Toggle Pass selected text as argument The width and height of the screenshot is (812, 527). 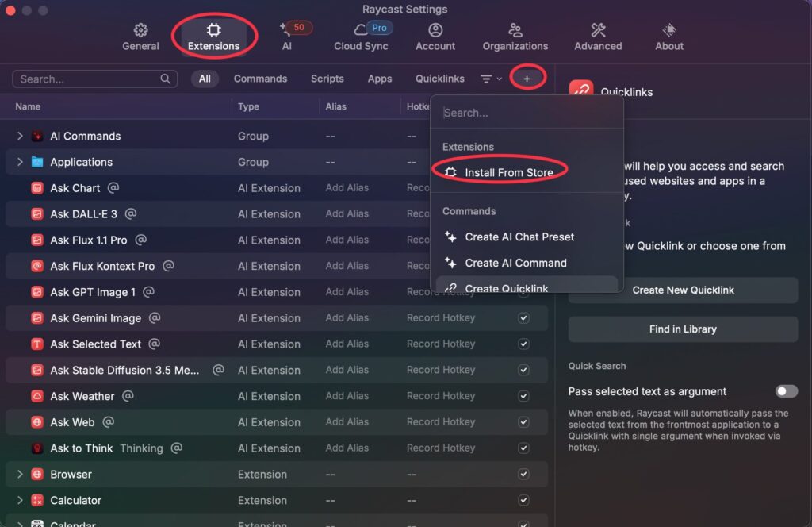click(x=786, y=391)
